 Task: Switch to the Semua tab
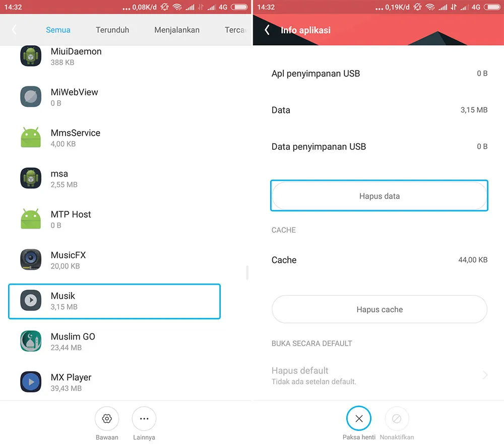coord(58,30)
